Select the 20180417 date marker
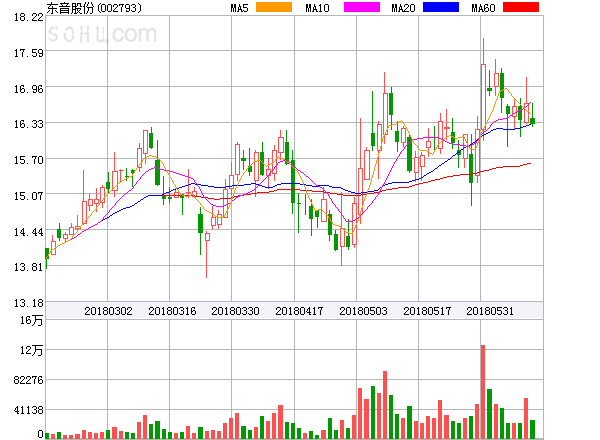The height and width of the screenshot is (440, 600). pyautogui.click(x=299, y=311)
